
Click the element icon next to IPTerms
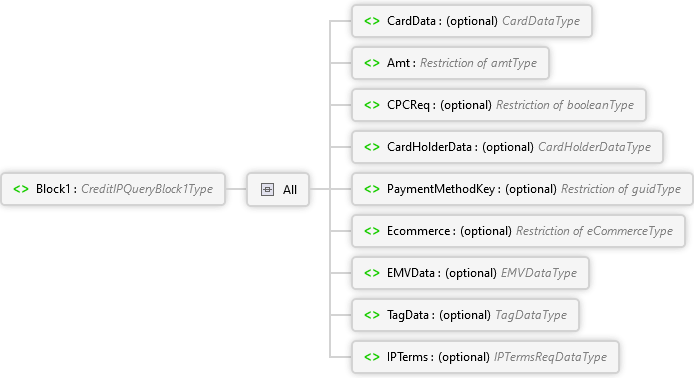[372, 357]
